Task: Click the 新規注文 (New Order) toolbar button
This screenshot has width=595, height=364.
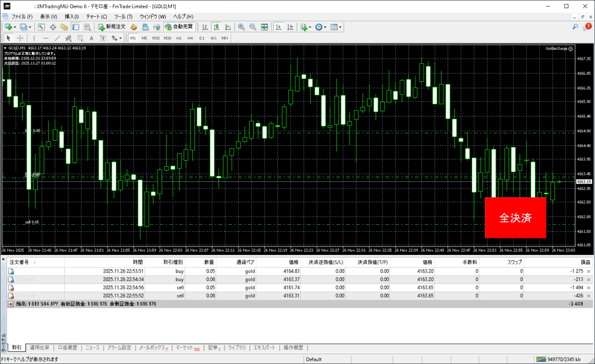Action: click(112, 27)
